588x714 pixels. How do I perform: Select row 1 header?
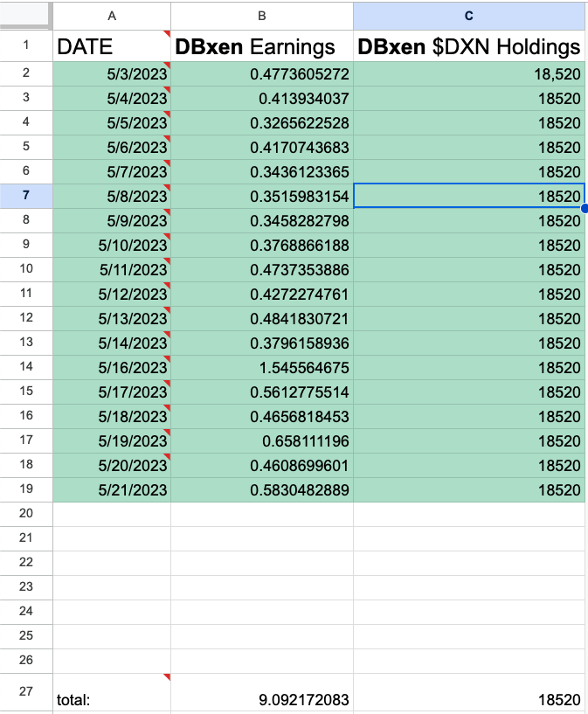point(26,45)
